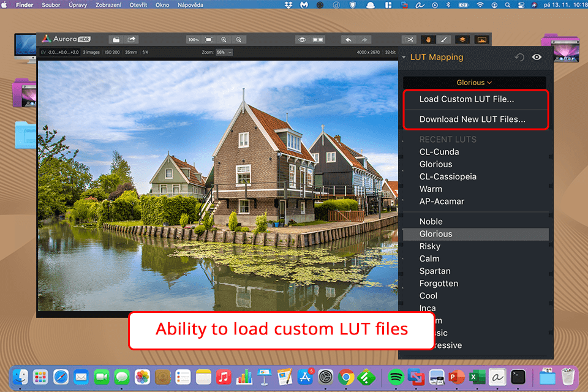
Task: Open Terminal from the Dock
Action: click(518, 377)
